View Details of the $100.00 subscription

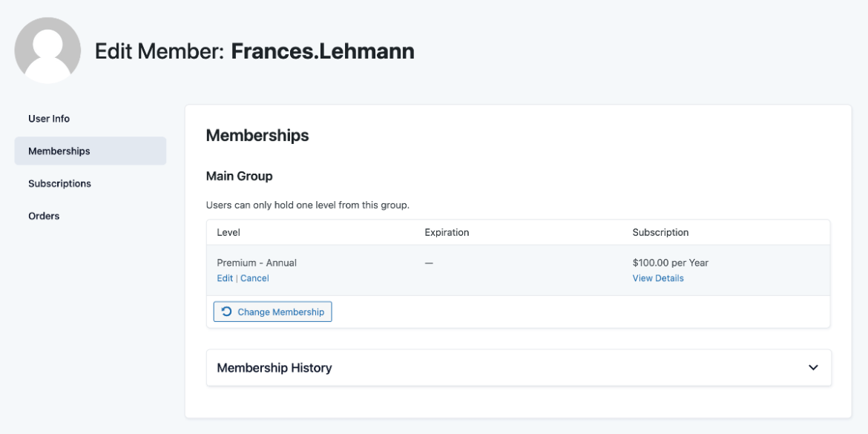click(657, 277)
